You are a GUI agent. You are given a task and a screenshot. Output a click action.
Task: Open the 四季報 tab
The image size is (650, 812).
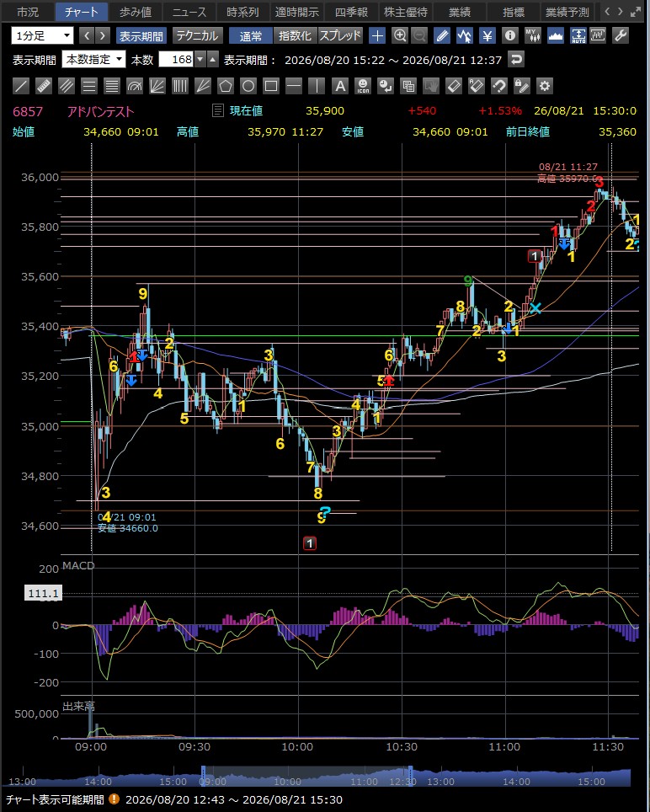tap(350, 12)
